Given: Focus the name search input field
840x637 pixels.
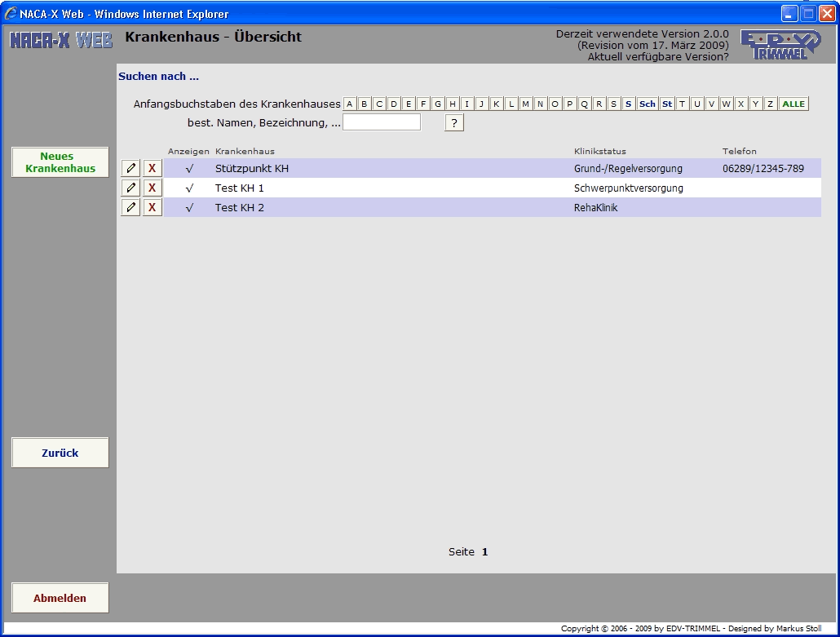Looking at the screenshot, I should 382,122.
